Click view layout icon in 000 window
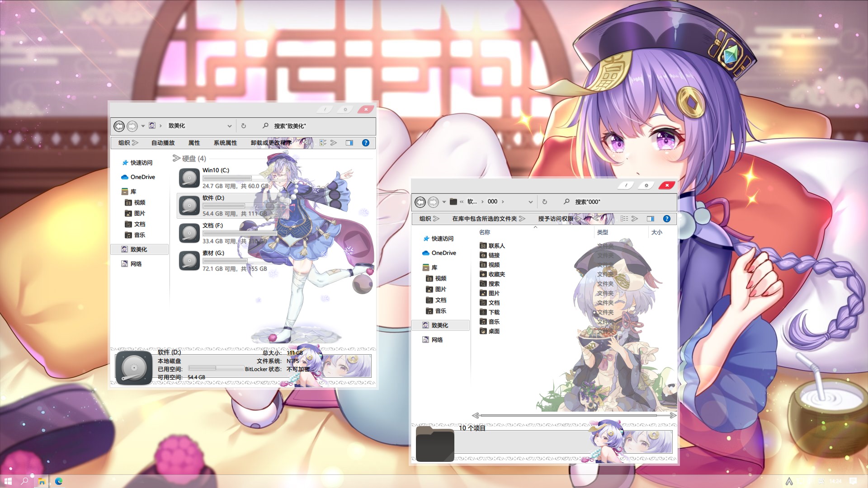This screenshot has height=488, width=868. pos(624,219)
